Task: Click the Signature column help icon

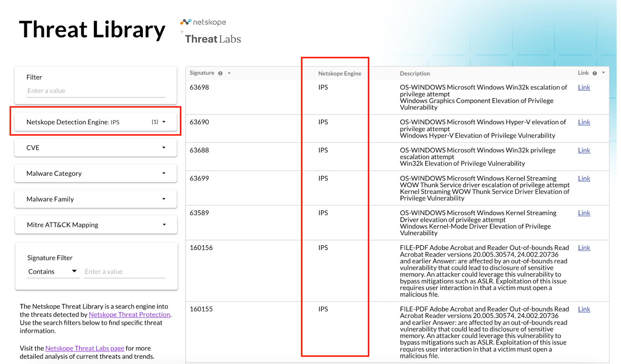Action: (220, 73)
